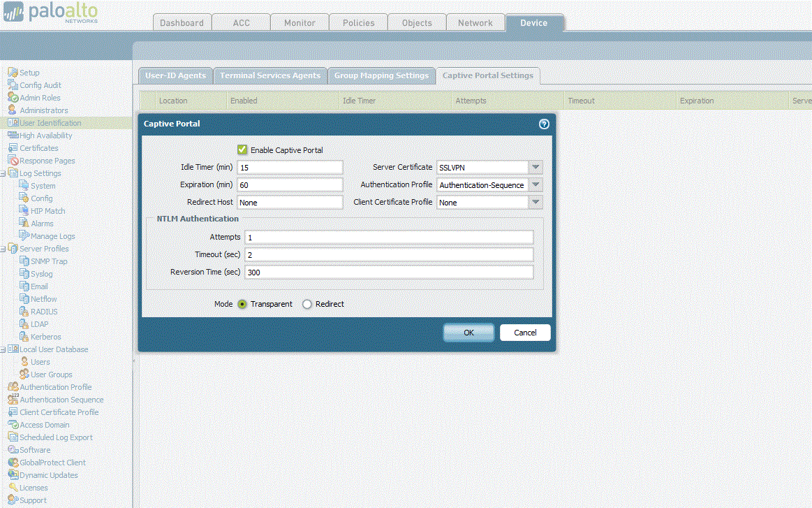Confirm settings with the OK button

pyautogui.click(x=468, y=333)
